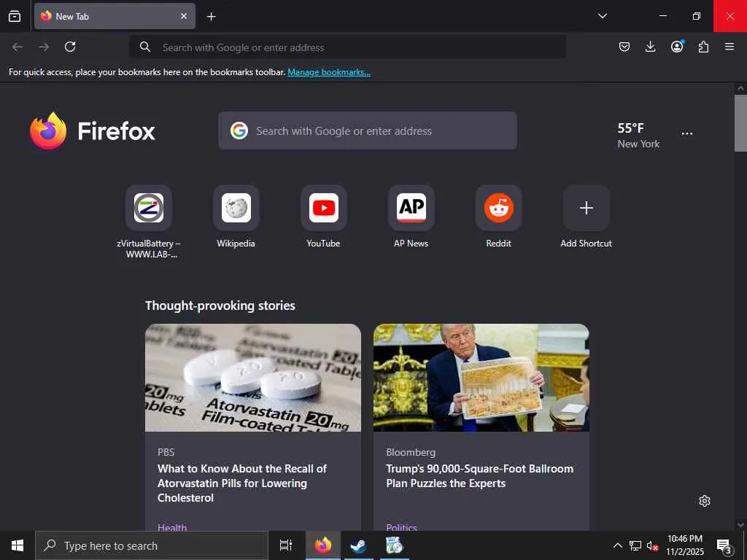Reload the current page
This screenshot has width=747, height=560.
(x=70, y=47)
